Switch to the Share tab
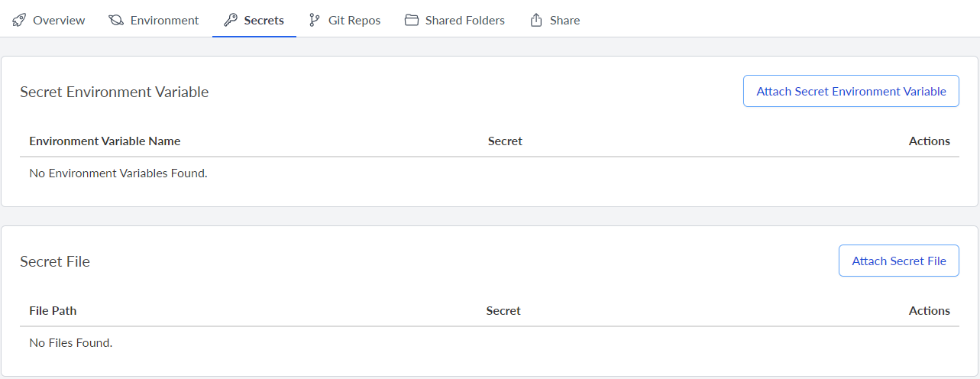 pos(564,21)
